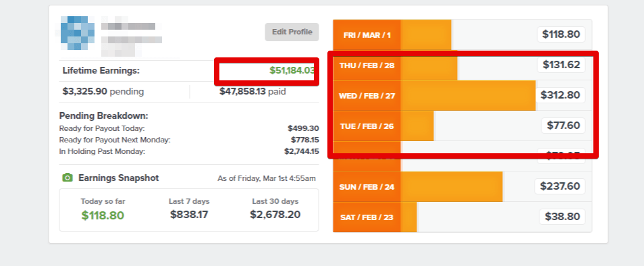Image resolution: width=644 pixels, height=266 pixels.
Task: Select the THU / FEB / 28 row label
Action: (x=367, y=65)
